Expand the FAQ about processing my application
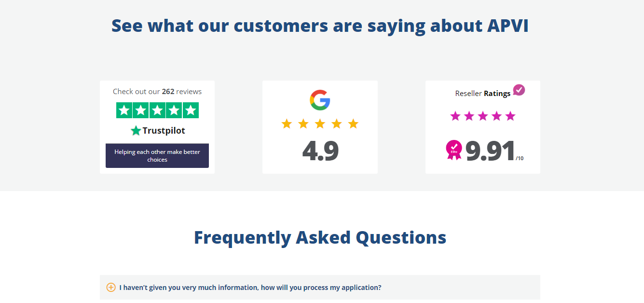The width and height of the screenshot is (644, 303). pos(250,288)
